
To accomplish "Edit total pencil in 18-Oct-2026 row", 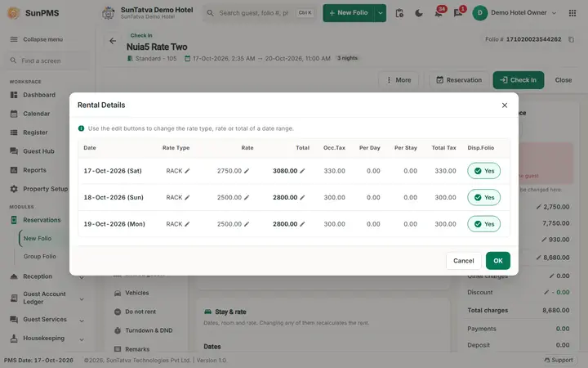I will (x=302, y=198).
